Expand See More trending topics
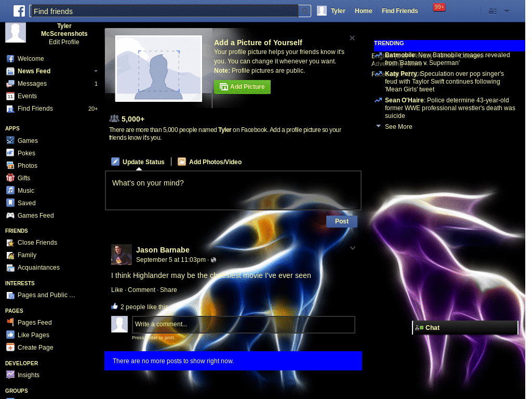Viewport: 532px width, 399px height. click(x=398, y=127)
